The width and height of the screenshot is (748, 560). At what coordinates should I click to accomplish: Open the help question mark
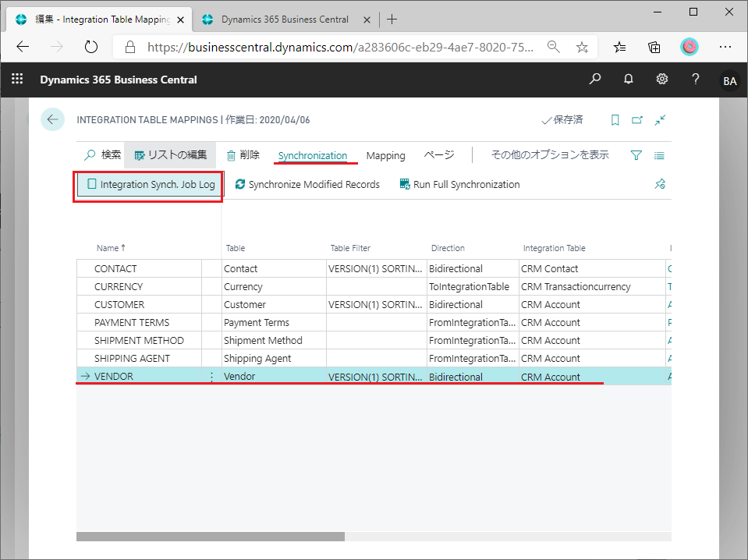[696, 79]
